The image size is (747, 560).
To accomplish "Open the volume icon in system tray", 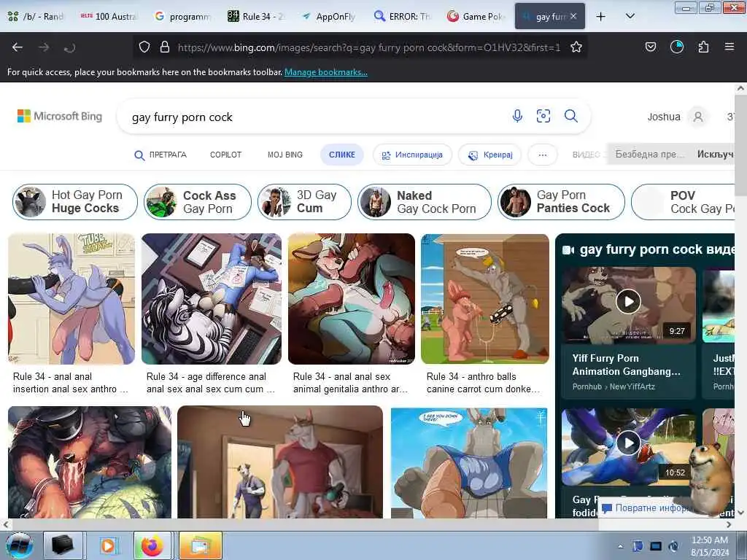I will click(x=673, y=546).
